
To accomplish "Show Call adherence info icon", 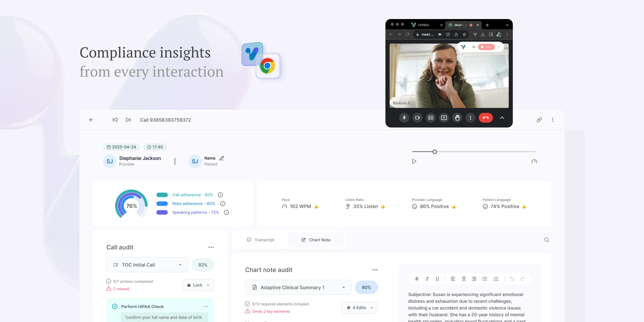I will [220, 195].
